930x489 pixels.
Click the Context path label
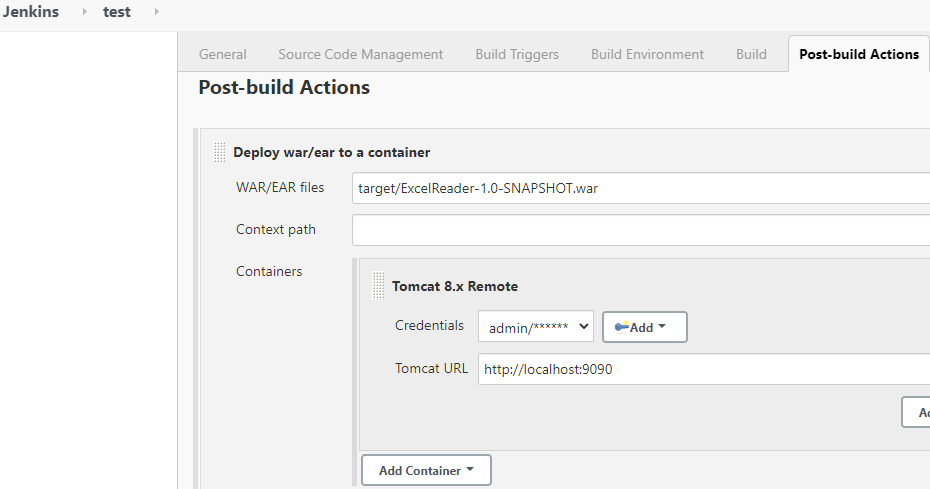(x=276, y=230)
